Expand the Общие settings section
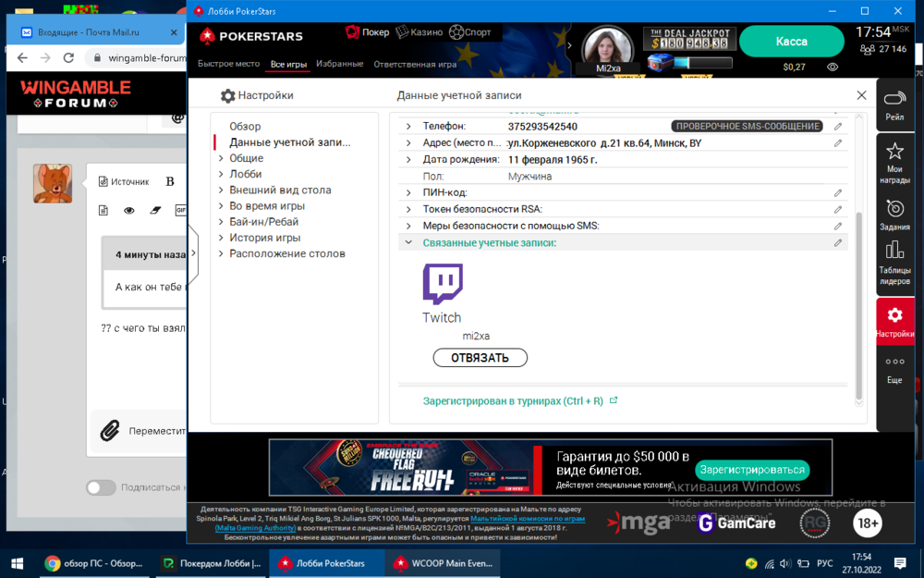This screenshot has height=578, width=924. [221, 158]
